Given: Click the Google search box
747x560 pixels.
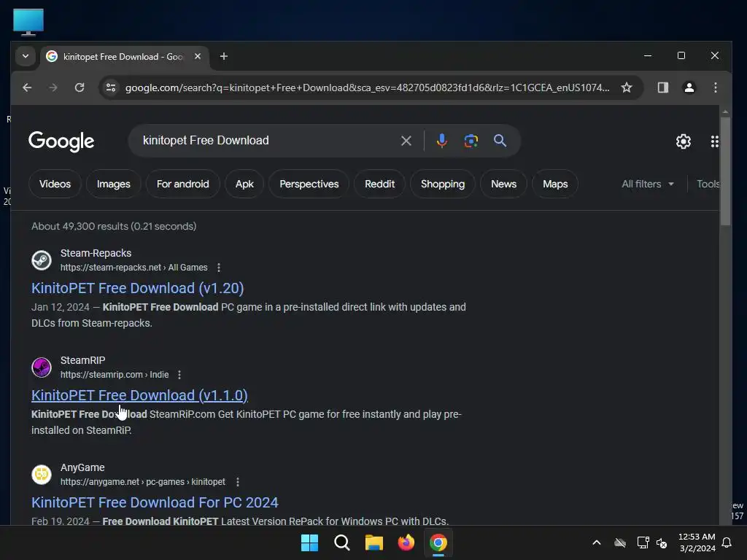Looking at the screenshot, I should click(x=267, y=141).
